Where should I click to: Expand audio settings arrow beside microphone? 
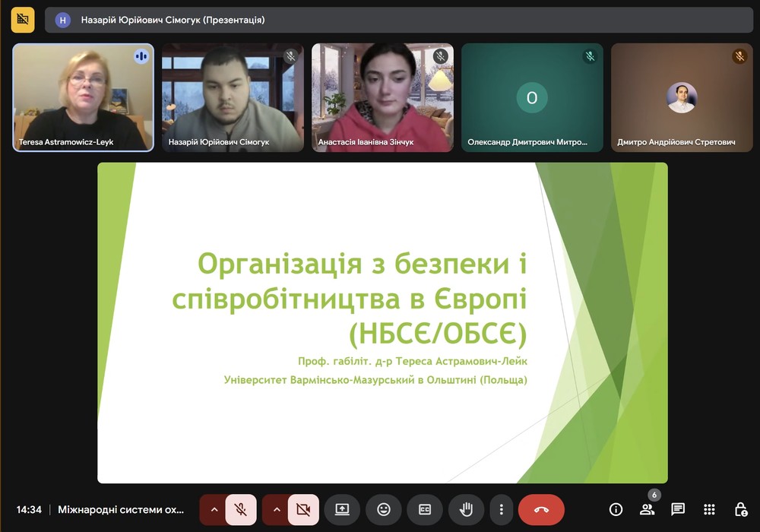click(214, 510)
